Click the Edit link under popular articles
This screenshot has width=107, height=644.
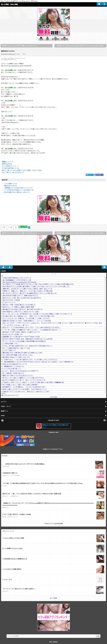(2, 395)
